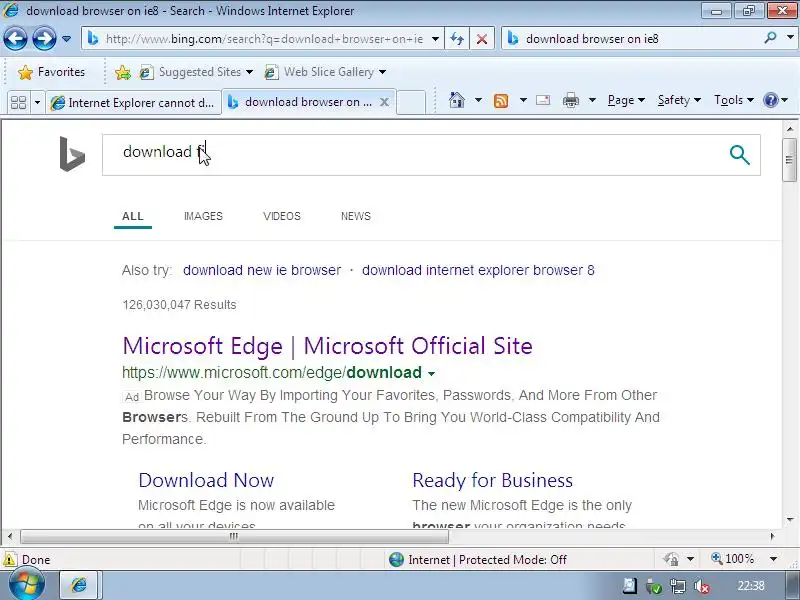
Task: Click the horizontal scrollbar thumb
Action: click(234, 536)
